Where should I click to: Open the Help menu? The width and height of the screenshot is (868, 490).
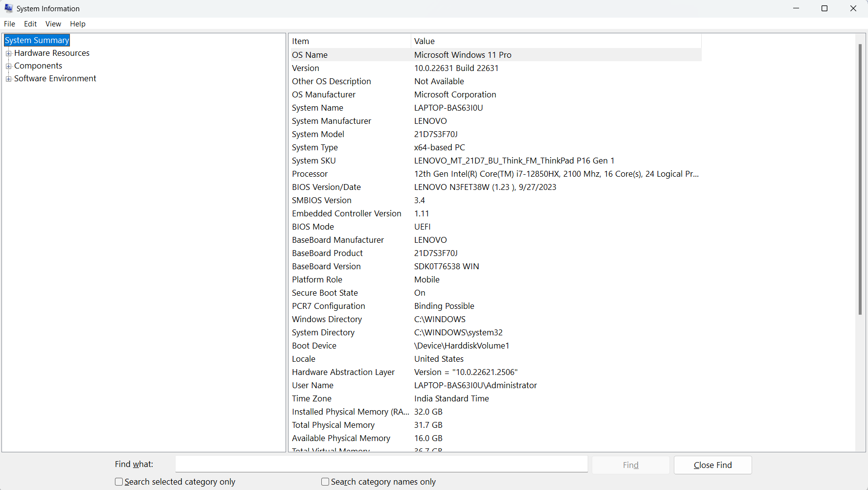click(x=78, y=23)
